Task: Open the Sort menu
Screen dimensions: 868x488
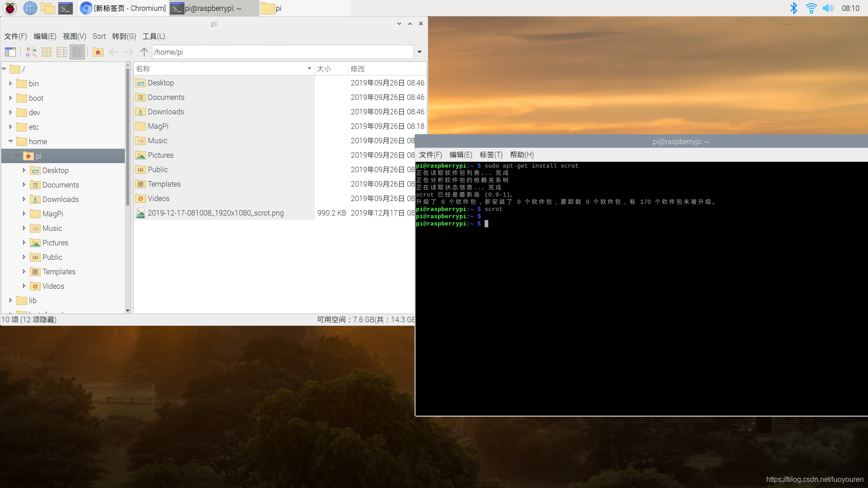Action: 99,36
